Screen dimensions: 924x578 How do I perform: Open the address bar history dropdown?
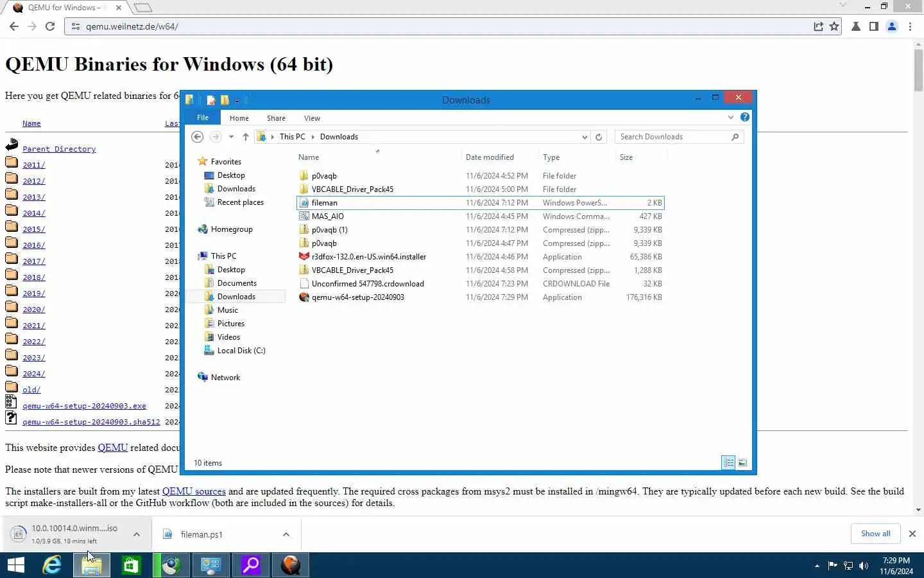585,137
